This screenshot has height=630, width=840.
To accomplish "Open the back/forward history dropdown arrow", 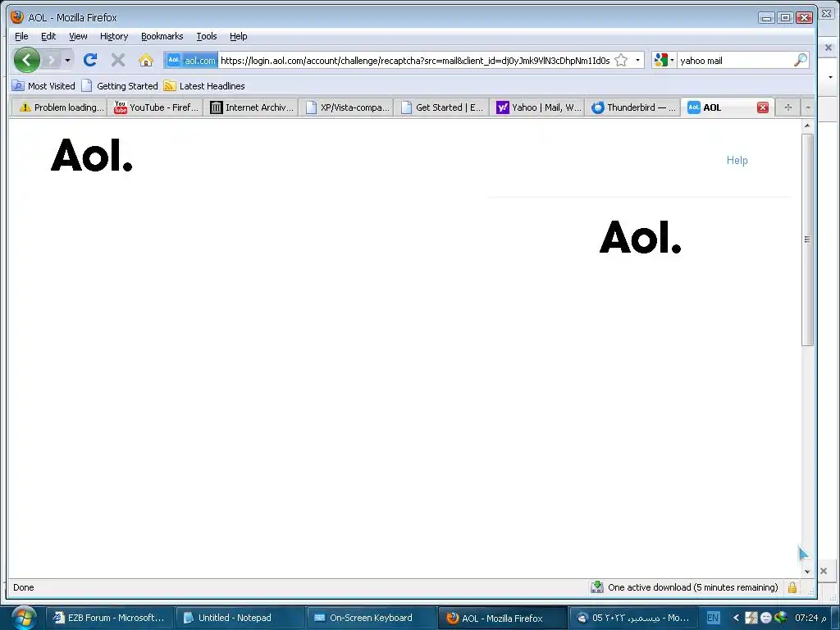I will (67, 60).
